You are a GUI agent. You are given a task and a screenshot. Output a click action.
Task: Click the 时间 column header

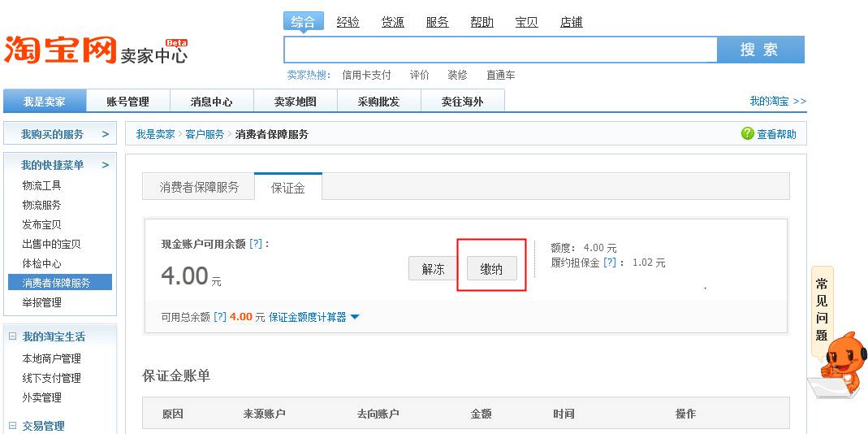point(563,414)
